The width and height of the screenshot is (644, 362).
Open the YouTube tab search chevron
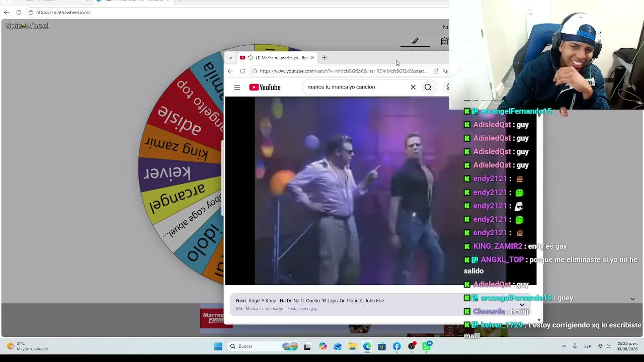point(230,58)
